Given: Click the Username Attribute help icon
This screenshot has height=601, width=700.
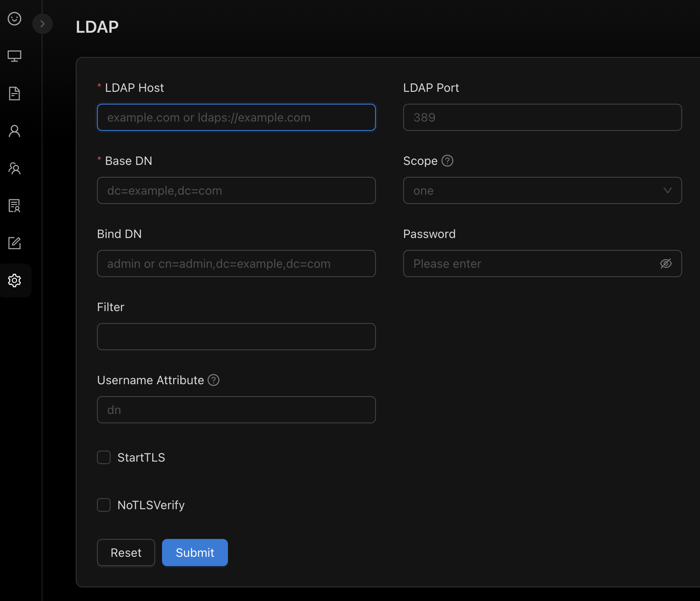Looking at the screenshot, I should [x=213, y=380].
